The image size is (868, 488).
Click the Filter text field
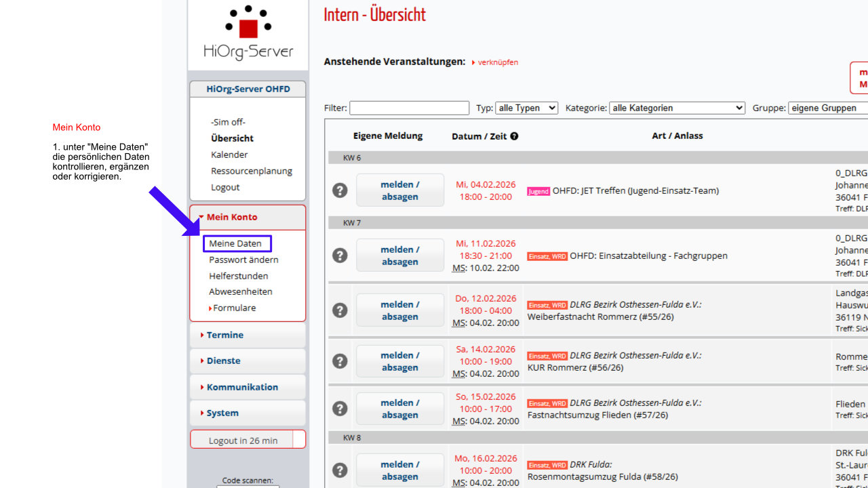(x=409, y=108)
